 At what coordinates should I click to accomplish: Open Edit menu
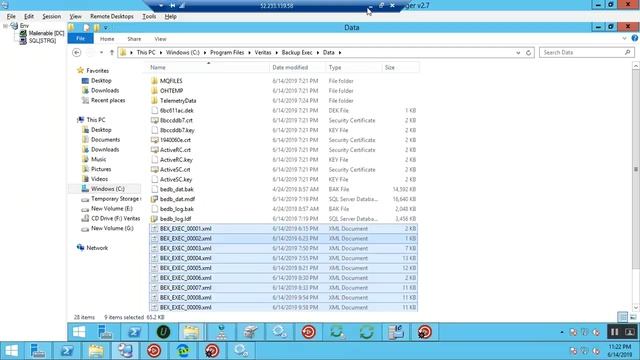pos(29,16)
